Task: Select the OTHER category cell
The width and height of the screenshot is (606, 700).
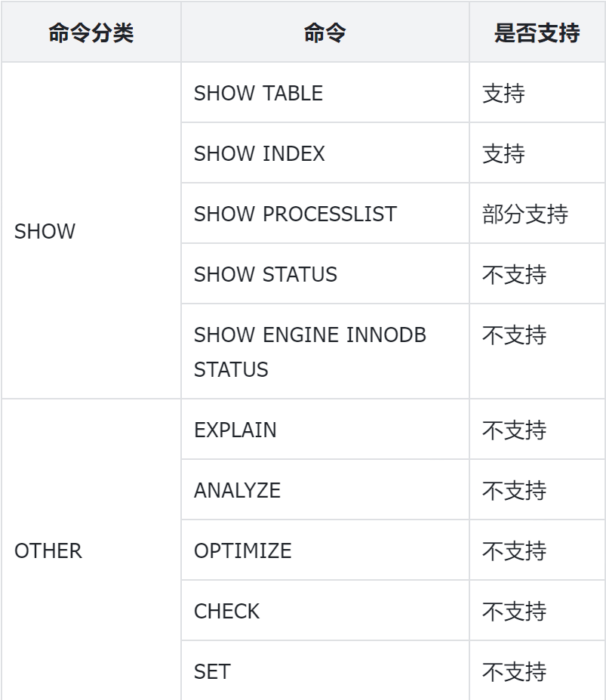Action: click(x=48, y=550)
